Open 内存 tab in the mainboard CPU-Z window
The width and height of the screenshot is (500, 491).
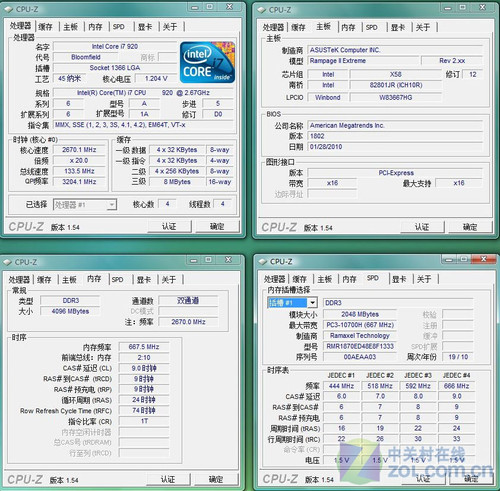pos(348,27)
